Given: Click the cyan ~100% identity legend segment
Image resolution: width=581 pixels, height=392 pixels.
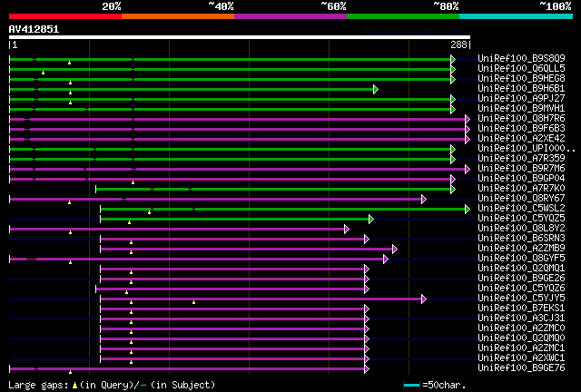Looking at the screenshot, I should pyautogui.click(x=517, y=16).
